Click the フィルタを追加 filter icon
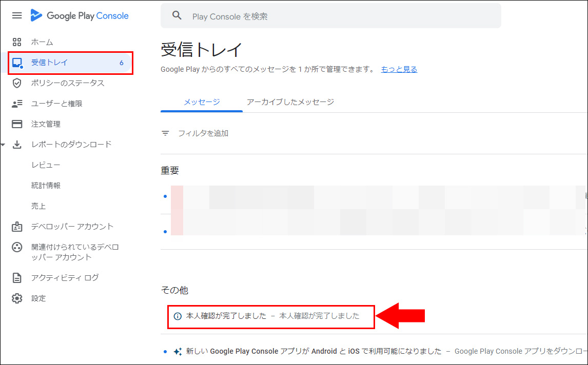Screen dimensions: 588x365 point(165,133)
